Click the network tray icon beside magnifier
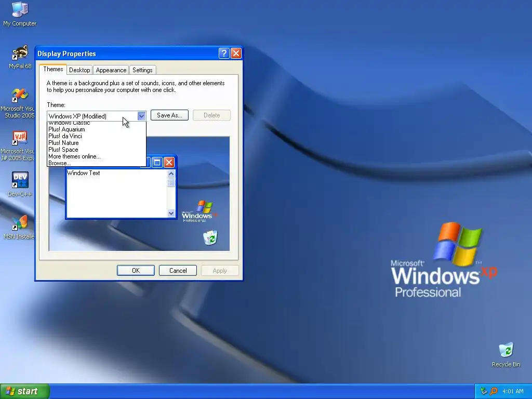 click(x=484, y=391)
